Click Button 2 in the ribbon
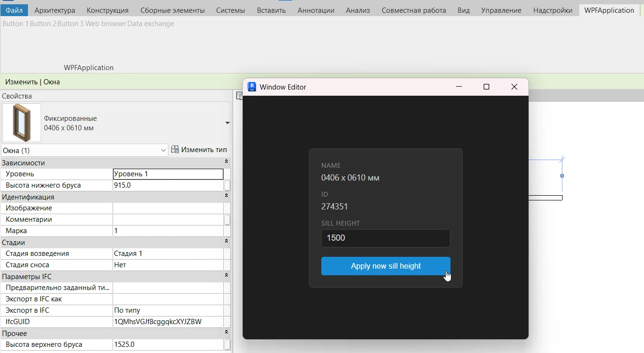This screenshot has width=644, height=353. click(43, 24)
